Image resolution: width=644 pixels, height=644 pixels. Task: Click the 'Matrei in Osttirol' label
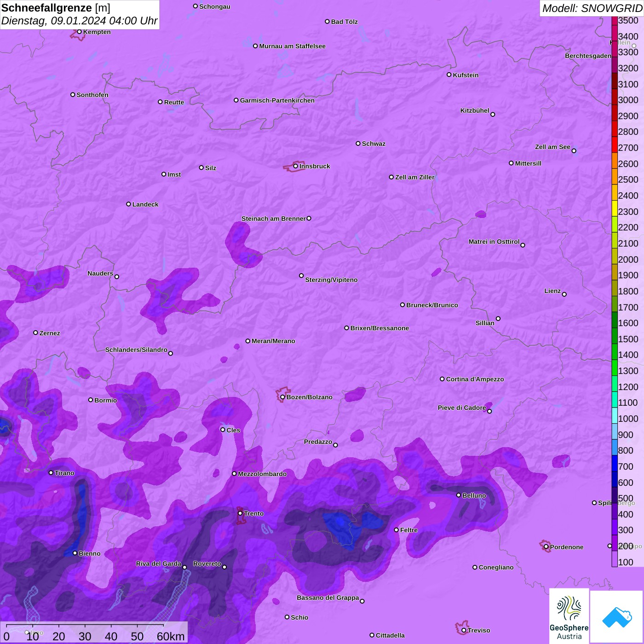point(494,241)
